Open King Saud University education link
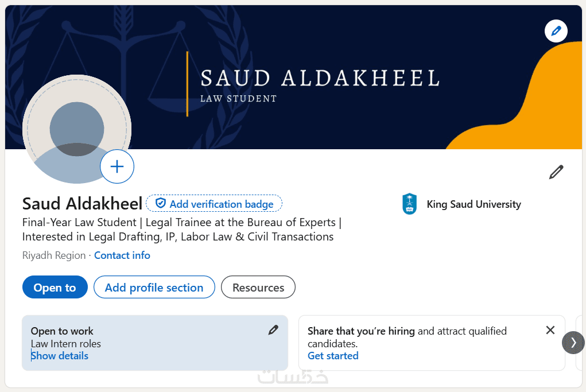 coord(474,204)
